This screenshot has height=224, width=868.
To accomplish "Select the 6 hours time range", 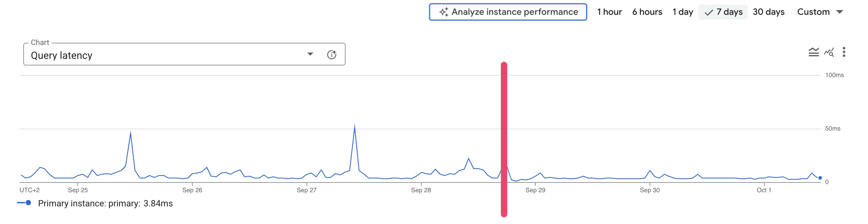I will coord(647,12).
